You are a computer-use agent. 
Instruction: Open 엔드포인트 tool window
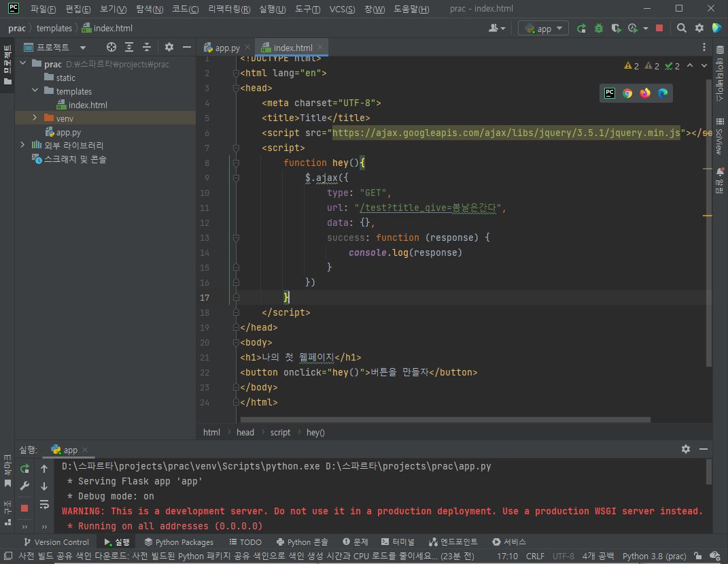[453, 542]
